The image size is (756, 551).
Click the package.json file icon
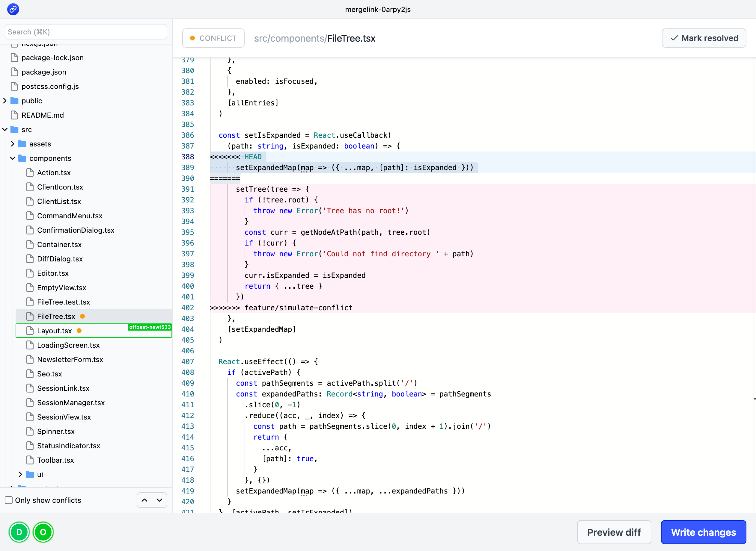click(x=14, y=72)
